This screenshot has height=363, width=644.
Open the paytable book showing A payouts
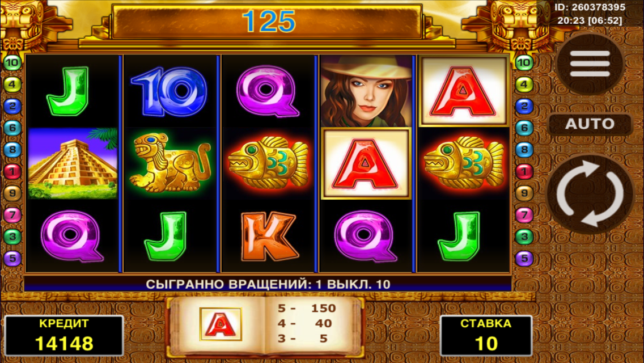(x=265, y=326)
